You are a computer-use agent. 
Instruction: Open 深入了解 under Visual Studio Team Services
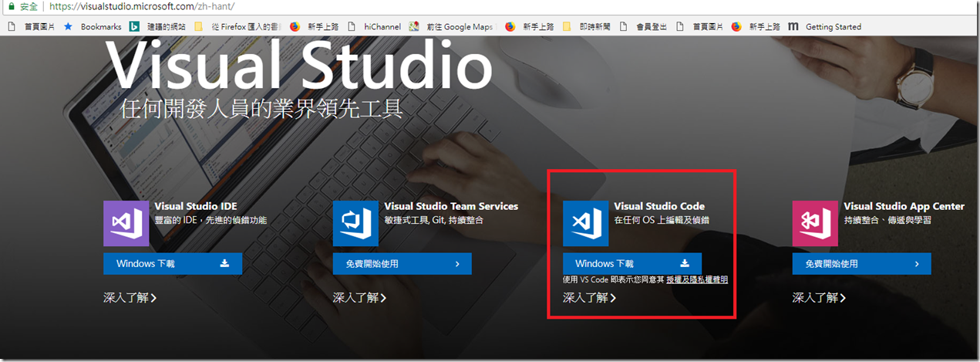(x=359, y=297)
